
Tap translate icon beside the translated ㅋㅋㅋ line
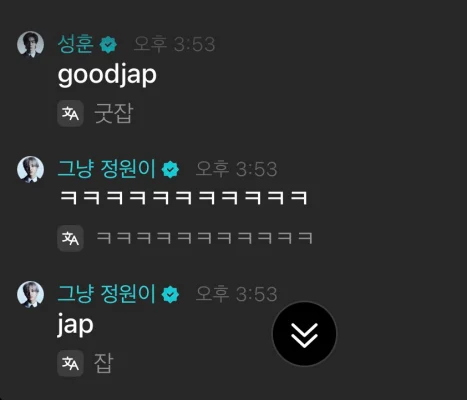point(70,238)
